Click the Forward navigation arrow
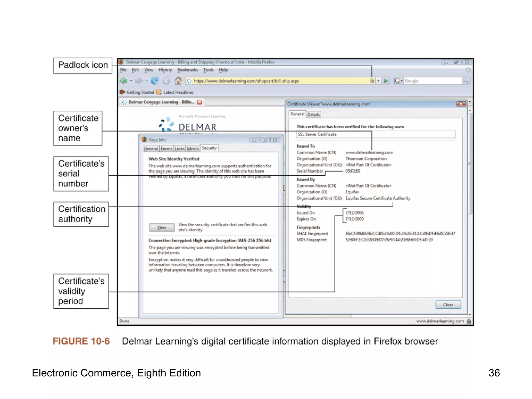Image resolution: width=532 pixels, height=399 pixels. pyautogui.click(x=139, y=81)
